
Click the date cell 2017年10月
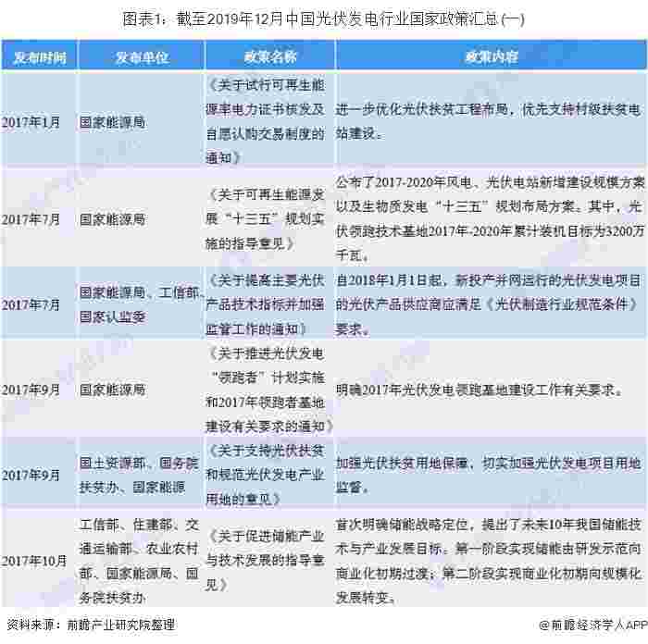[x=34, y=561]
